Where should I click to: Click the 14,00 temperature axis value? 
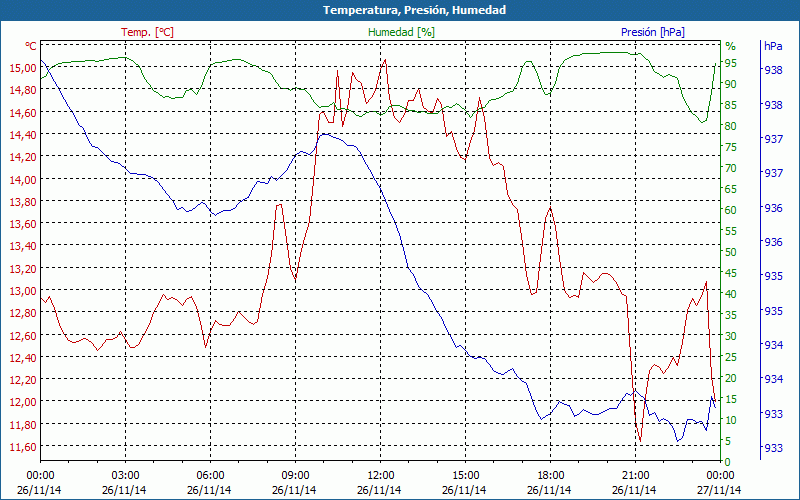[21, 179]
